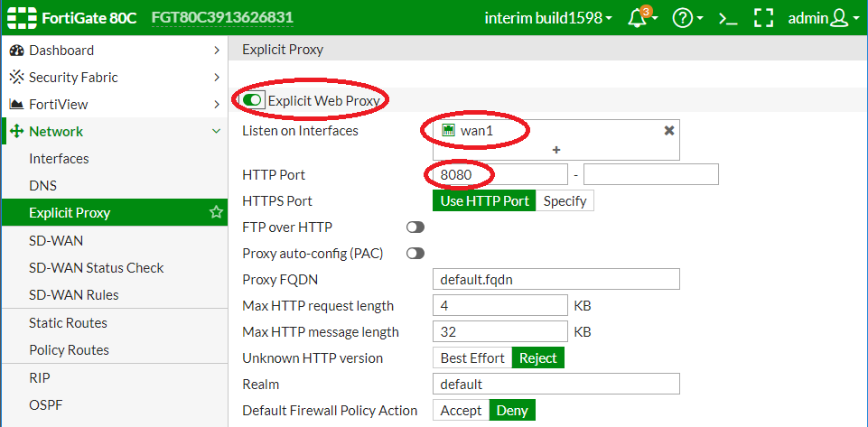
Task: Edit Max HTTP message length field
Action: pyautogui.click(x=499, y=332)
